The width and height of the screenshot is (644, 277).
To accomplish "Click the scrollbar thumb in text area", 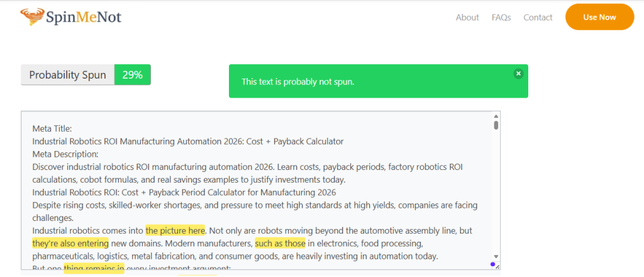I will pyautogui.click(x=496, y=125).
